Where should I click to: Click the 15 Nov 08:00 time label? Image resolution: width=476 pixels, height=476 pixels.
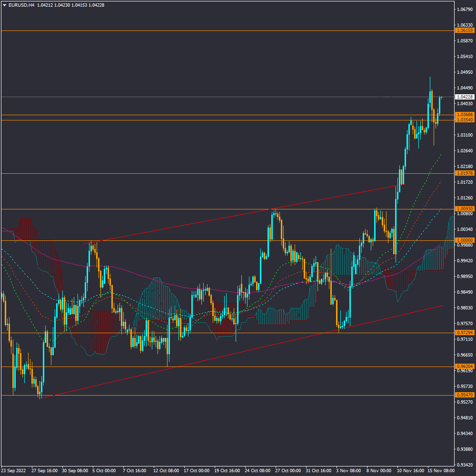coord(440,470)
